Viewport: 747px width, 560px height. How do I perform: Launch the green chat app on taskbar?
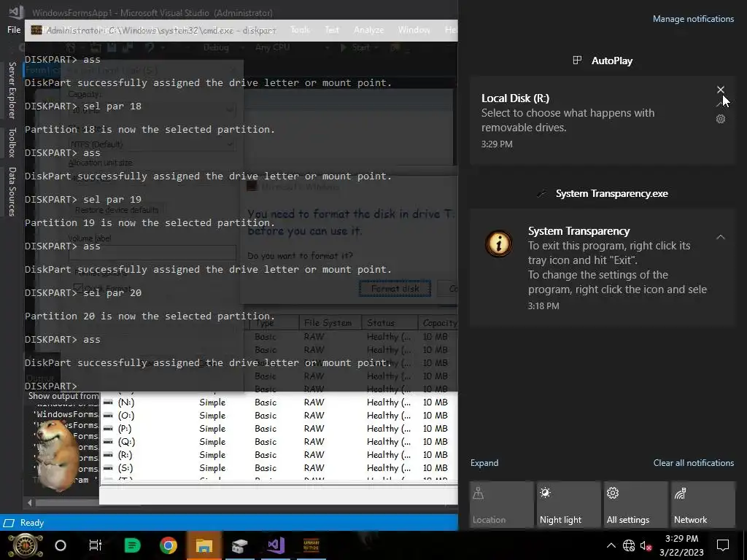point(132,545)
